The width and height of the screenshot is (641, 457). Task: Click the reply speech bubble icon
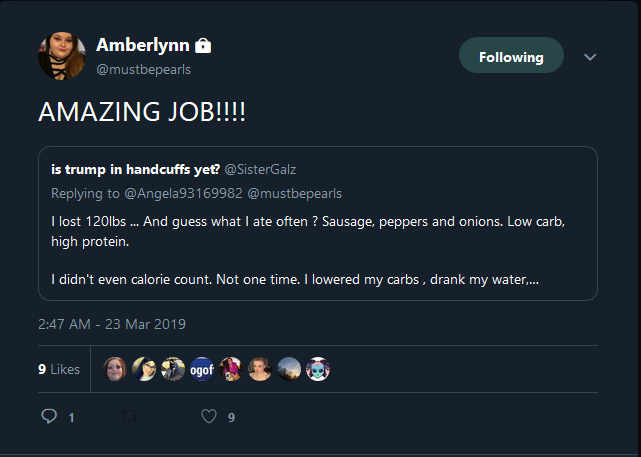click(x=49, y=416)
